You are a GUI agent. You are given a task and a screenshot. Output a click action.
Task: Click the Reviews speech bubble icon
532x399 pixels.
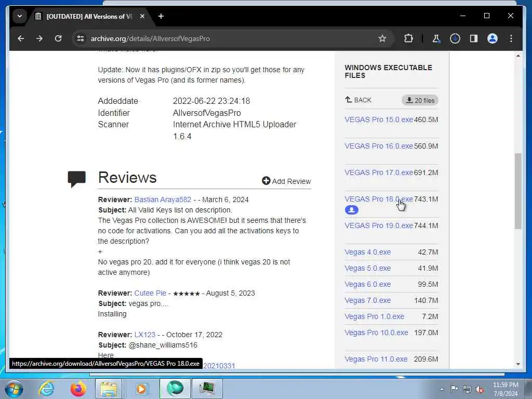pos(77,179)
